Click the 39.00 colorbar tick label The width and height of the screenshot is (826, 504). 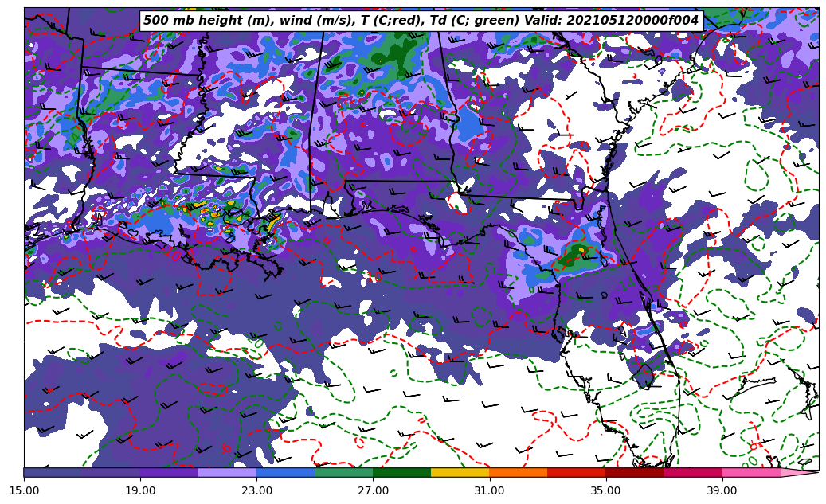point(722,490)
